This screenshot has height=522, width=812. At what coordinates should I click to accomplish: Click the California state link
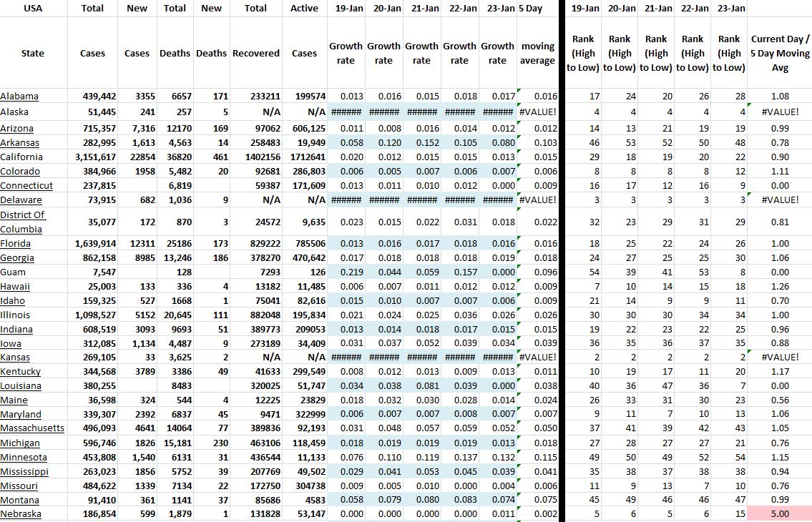click(x=23, y=157)
